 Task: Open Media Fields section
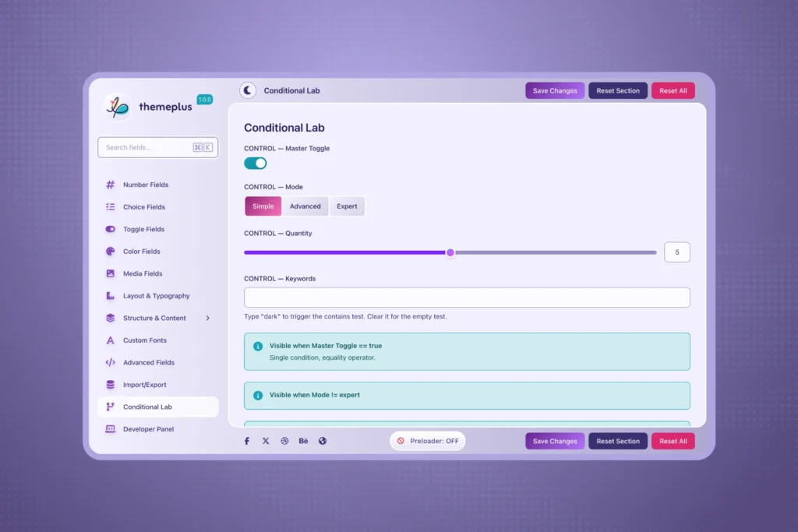click(157, 273)
